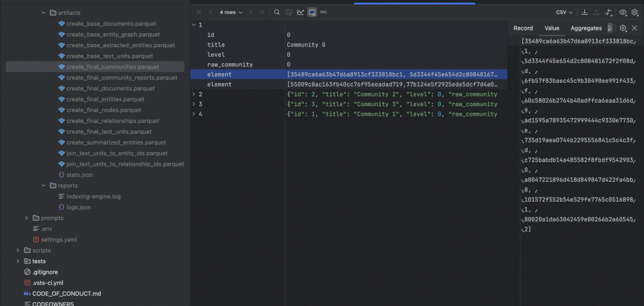Click the DDL toolbar button

click(324, 12)
